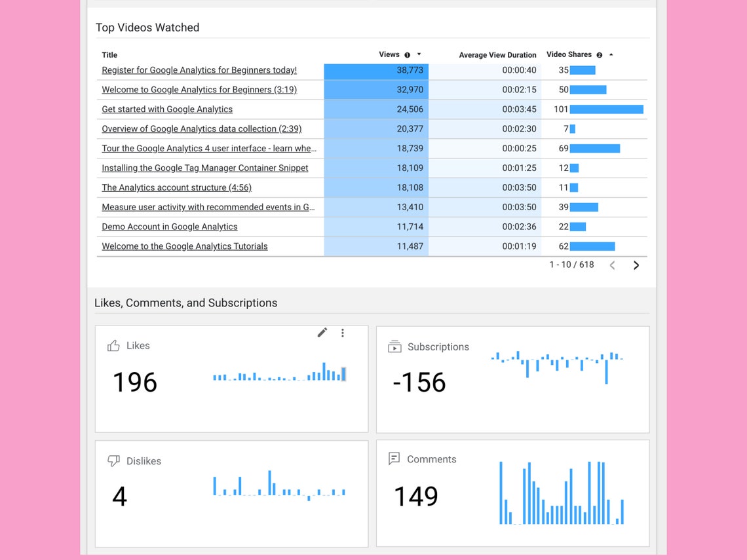Viewport: 747px width, 560px height.
Task: Click the 62 video shares bar
Action: pyautogui.click(x=592, y=246)
